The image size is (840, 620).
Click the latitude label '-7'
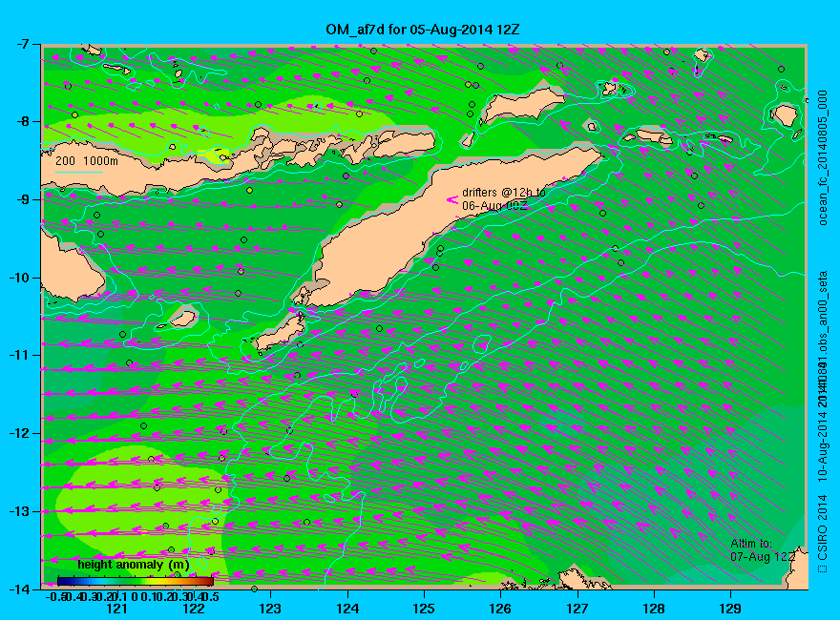click(x=21, y=44)
